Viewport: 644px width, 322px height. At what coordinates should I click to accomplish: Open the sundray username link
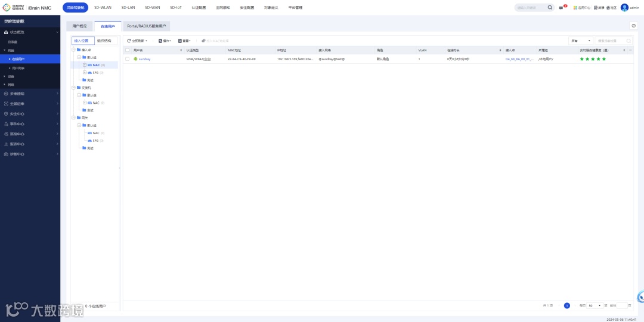(x=144, y=59)
